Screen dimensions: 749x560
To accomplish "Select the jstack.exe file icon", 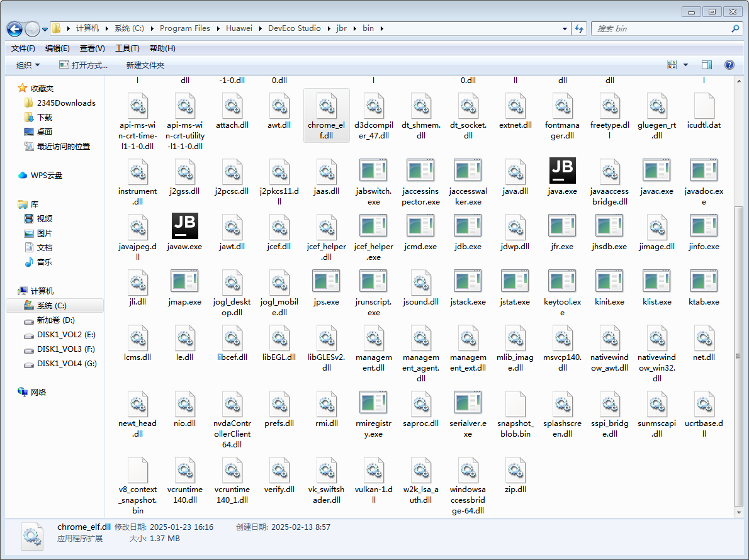I will (x=468, y=281).
